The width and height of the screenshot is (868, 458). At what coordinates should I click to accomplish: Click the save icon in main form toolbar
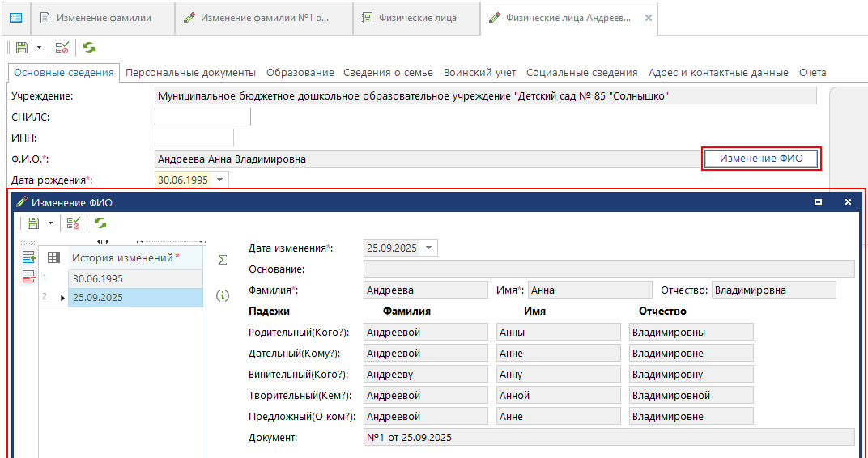[x=22, y=48]
